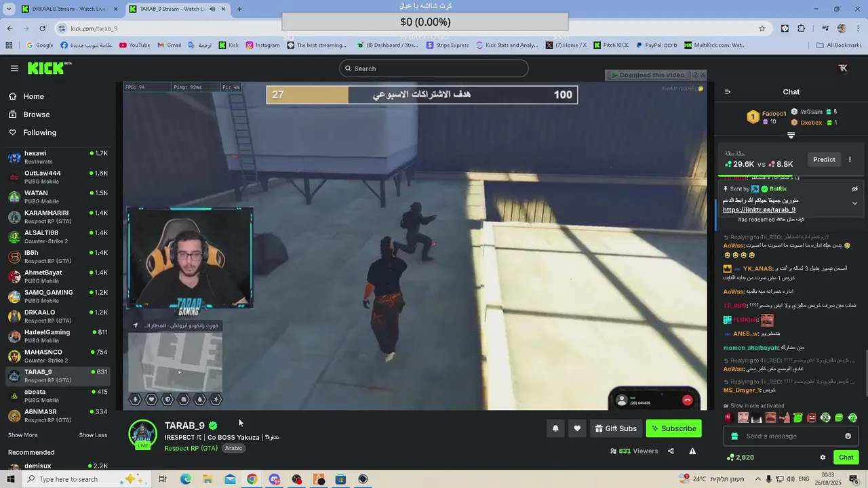
Task: Open Instagram bookmark
Action: (x=262, y=45)
